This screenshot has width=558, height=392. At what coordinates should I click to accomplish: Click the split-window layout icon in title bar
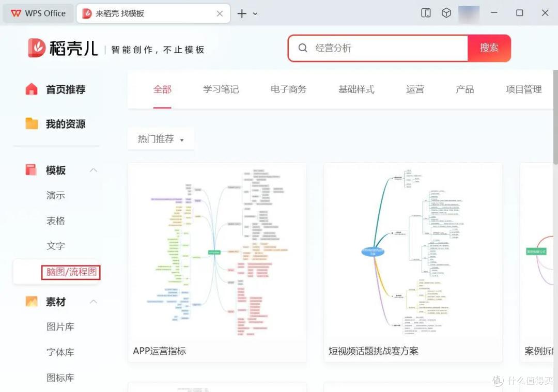(426, 13)
